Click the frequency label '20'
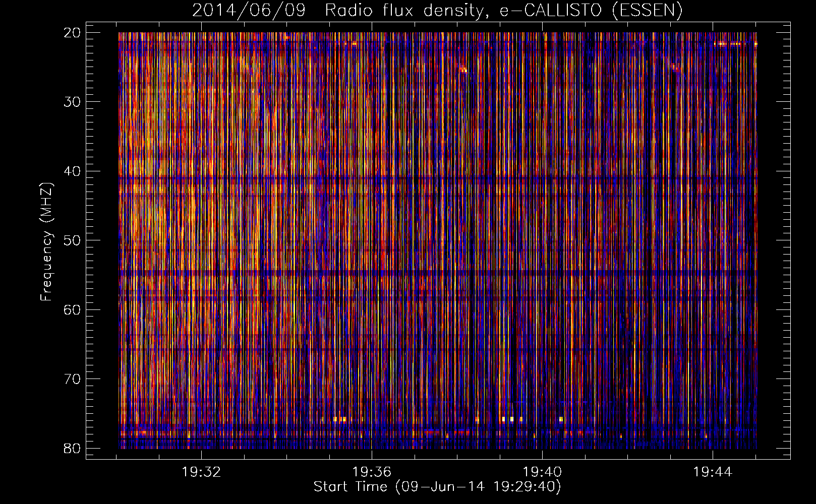The image size is (816, 504). 72,33
